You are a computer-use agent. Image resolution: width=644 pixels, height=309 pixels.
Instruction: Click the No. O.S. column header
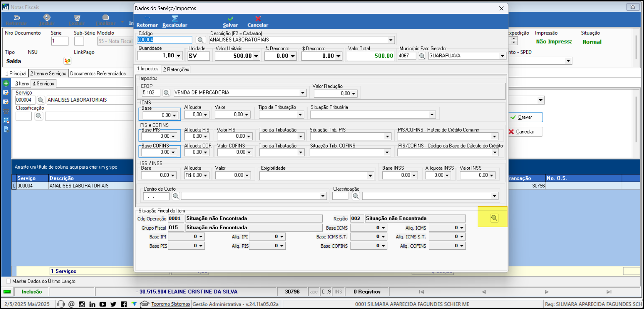coord(584,178)
